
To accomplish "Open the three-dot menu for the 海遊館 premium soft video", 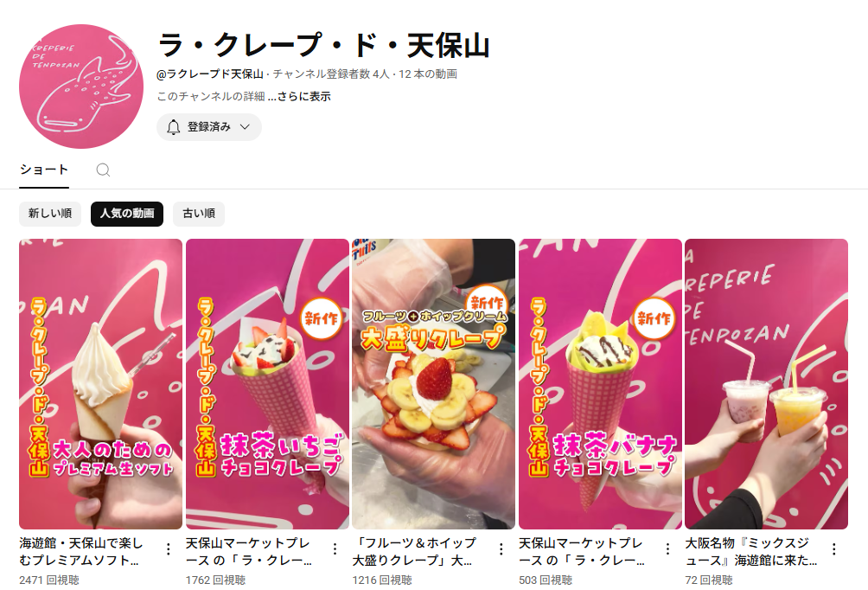I will (169, 549).
